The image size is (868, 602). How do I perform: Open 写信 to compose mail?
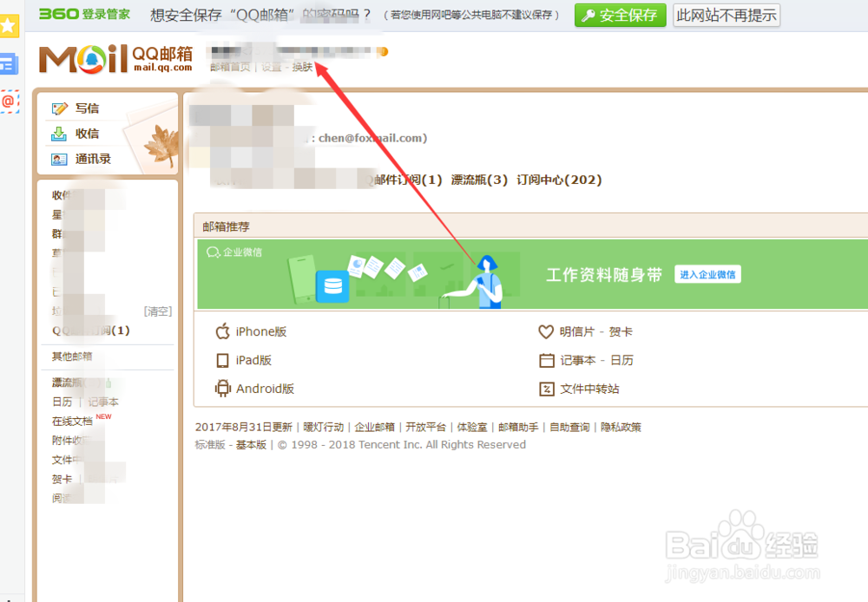click(x=87, y=108)
